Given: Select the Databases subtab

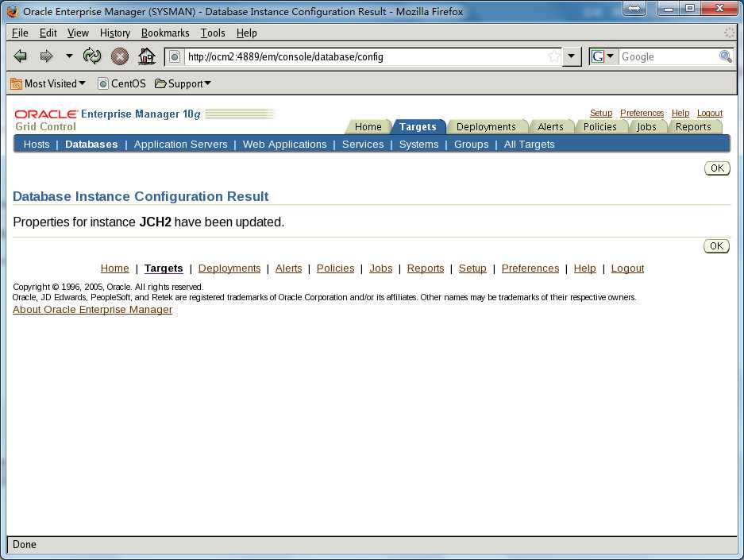Looking at the screenshot, I should pos(91,145).
